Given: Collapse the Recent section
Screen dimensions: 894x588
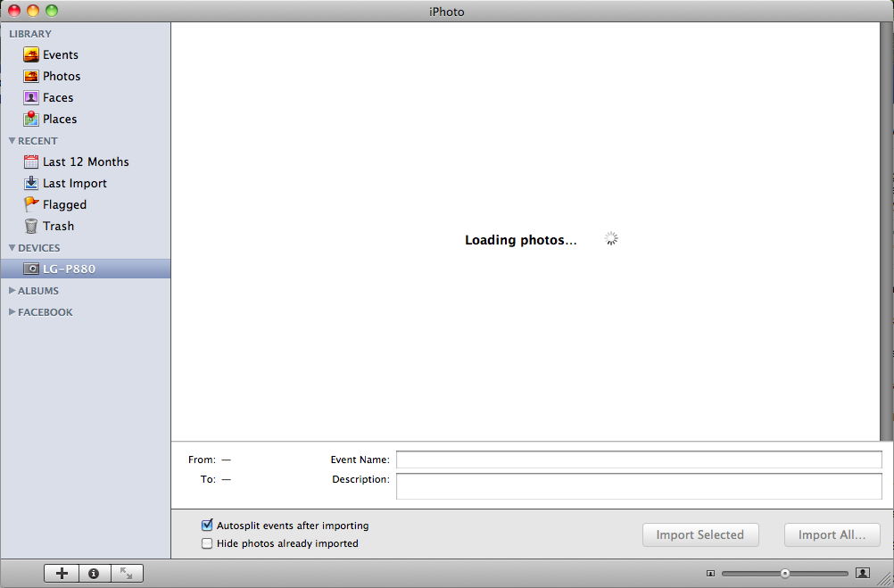Looking at the screenshot, I should point(12,141).
